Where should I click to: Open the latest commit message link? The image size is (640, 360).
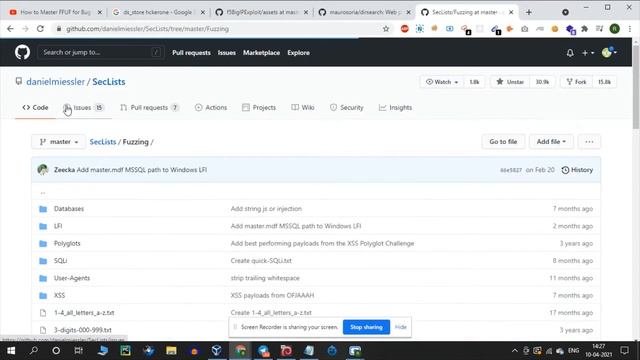click(x=142, y=170)
